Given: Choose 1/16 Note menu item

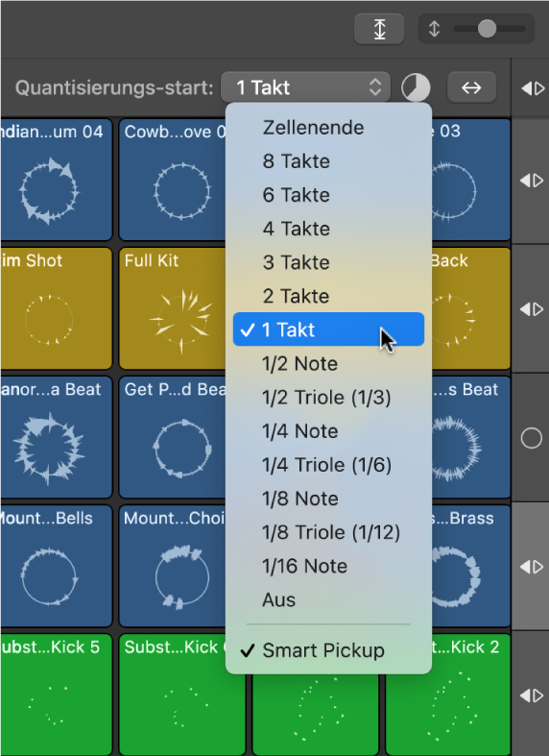Looking at the screenshot, I should coord(328,566).
